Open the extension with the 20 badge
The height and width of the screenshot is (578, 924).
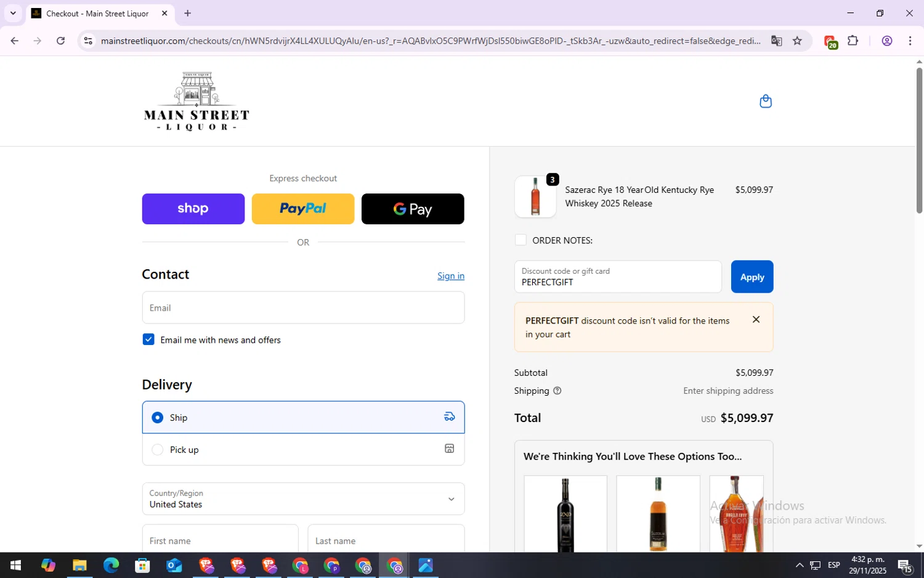pos(830,41)
